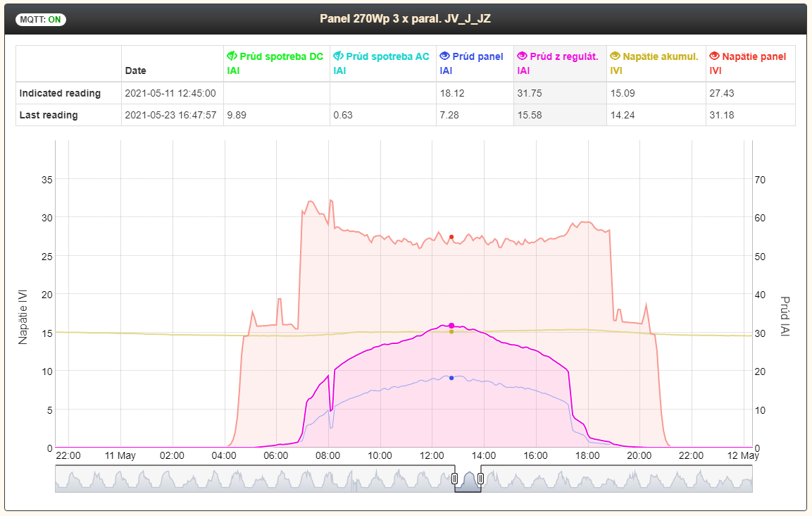Toggle Napätie panel eye icon
The image size is (812, 516).
coord(715,56)
